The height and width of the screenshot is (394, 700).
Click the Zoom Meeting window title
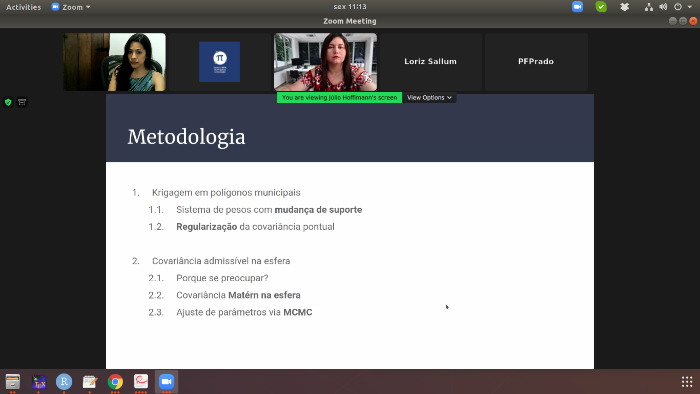point(350,21)
